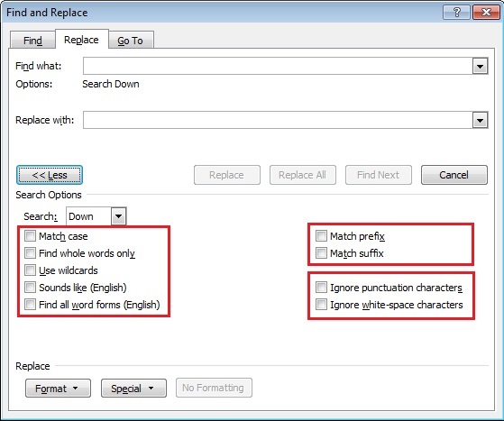Click the help question mark icon
This screenshot has height=421, width=504.
click(x=456, y=13)
